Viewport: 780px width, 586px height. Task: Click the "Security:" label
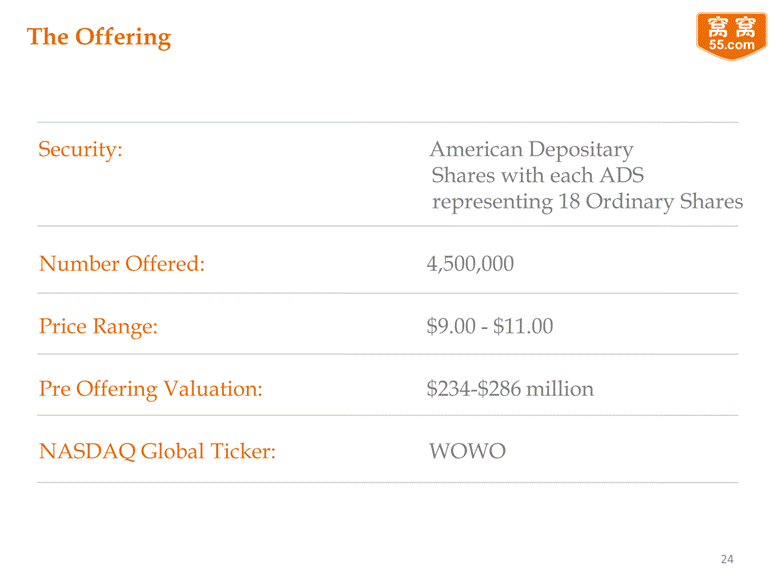click(x=80, y=150)
